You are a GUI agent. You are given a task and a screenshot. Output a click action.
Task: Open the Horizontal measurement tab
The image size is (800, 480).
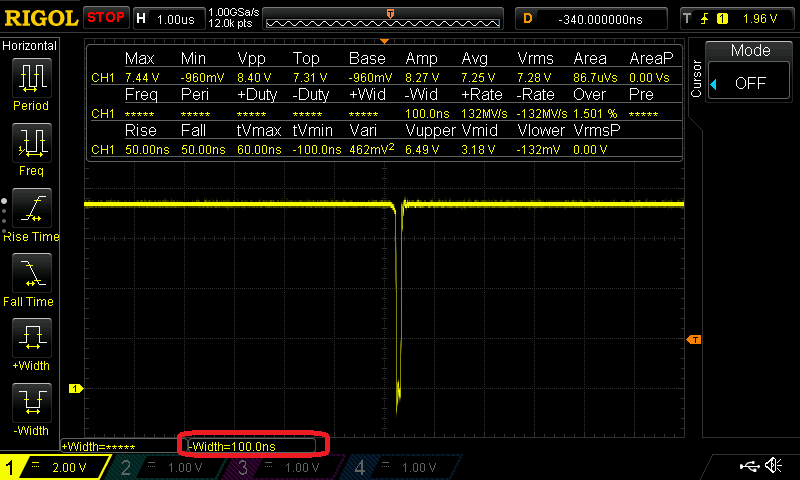pos(30,46)
